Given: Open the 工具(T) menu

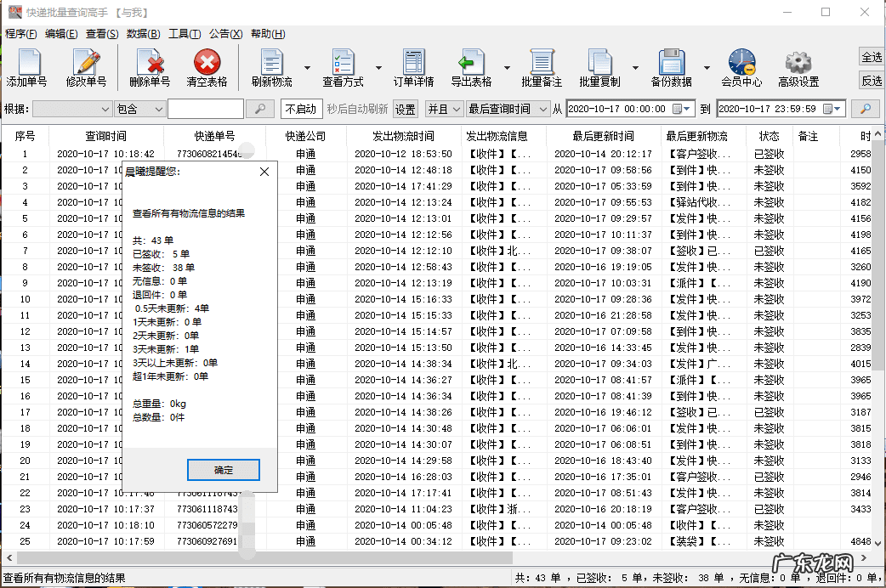Looking at the screenshot, I should [185, 34].
